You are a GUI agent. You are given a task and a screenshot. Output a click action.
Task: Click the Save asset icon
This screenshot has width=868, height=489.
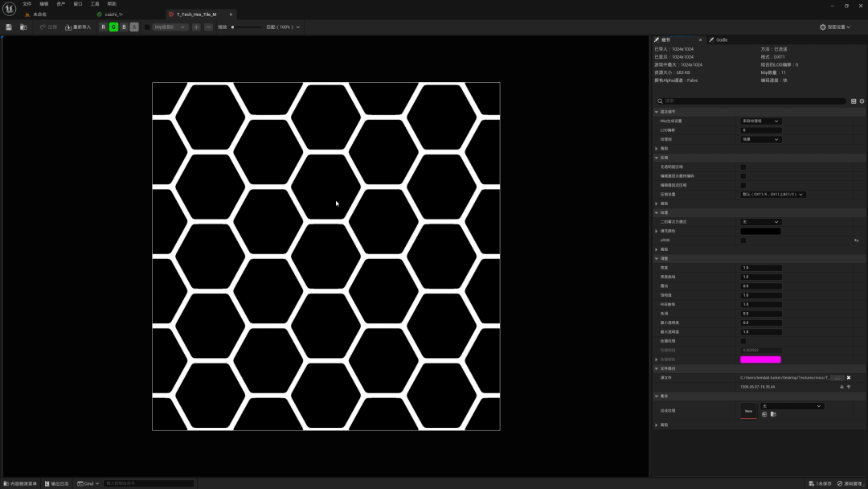tap(8, 27)
